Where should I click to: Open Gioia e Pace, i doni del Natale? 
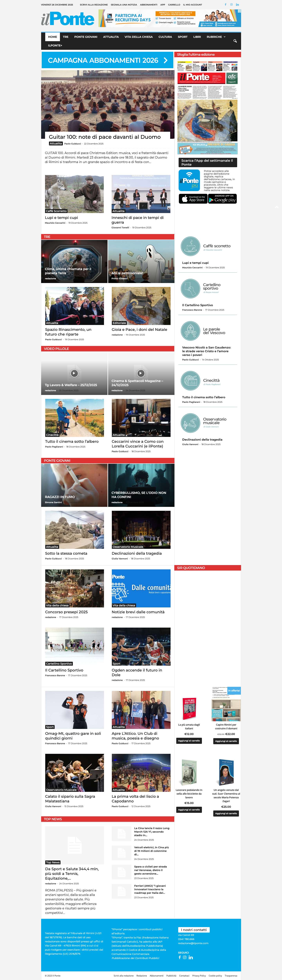tap(139, 329)
